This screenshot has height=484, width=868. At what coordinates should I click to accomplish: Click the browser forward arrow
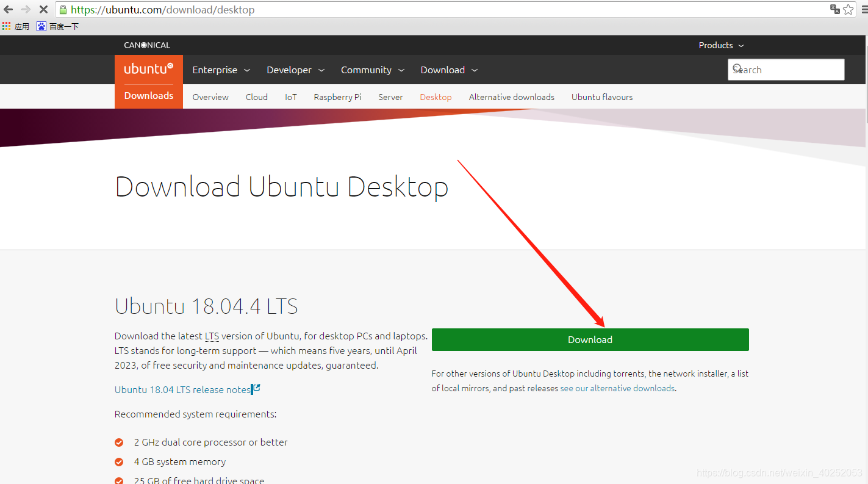[26, 10]
